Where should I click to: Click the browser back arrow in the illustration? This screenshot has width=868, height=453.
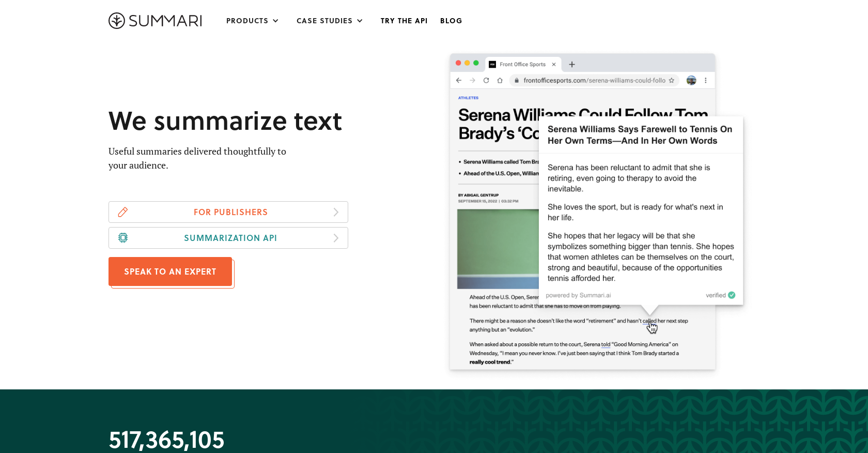coord(459,80)
